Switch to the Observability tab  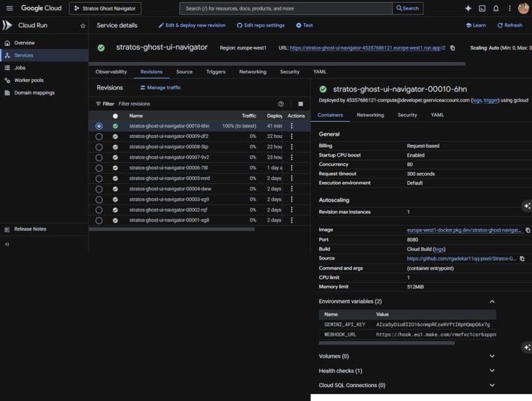(111, 72)
